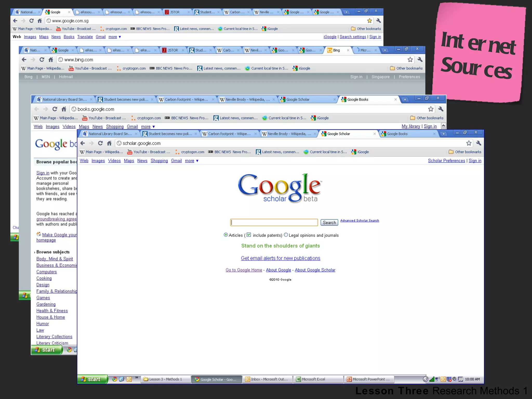
Task: Click Go to Google Home link
Action: click(x=244, y=270)
